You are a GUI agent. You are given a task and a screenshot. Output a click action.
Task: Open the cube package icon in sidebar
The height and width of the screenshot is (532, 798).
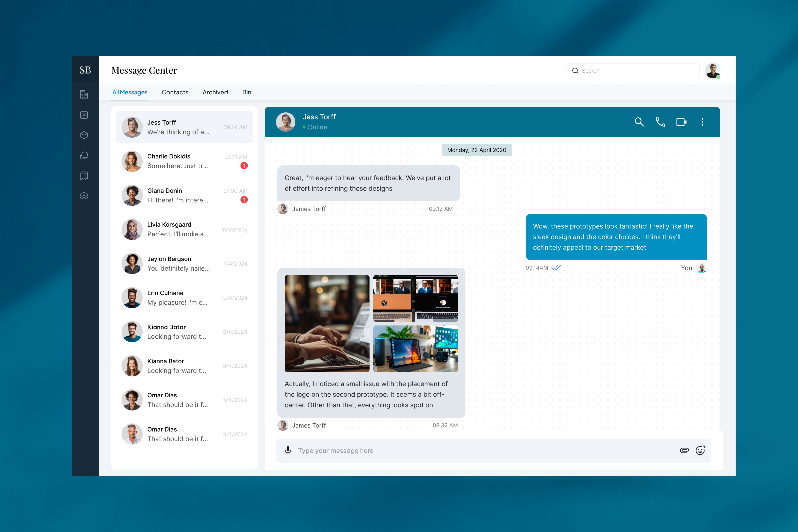click(x=84, y=135)
